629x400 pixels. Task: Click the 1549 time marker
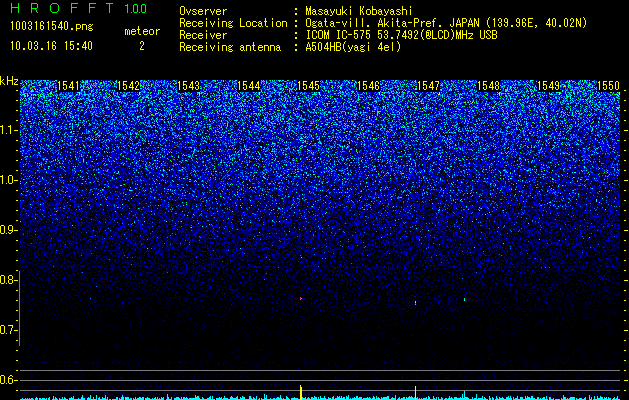[548, 86]
